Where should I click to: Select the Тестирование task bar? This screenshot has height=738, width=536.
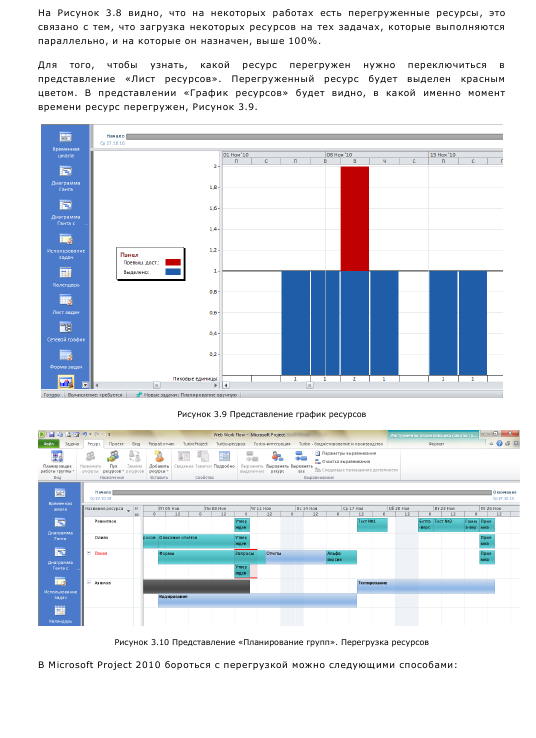[426, 586]
